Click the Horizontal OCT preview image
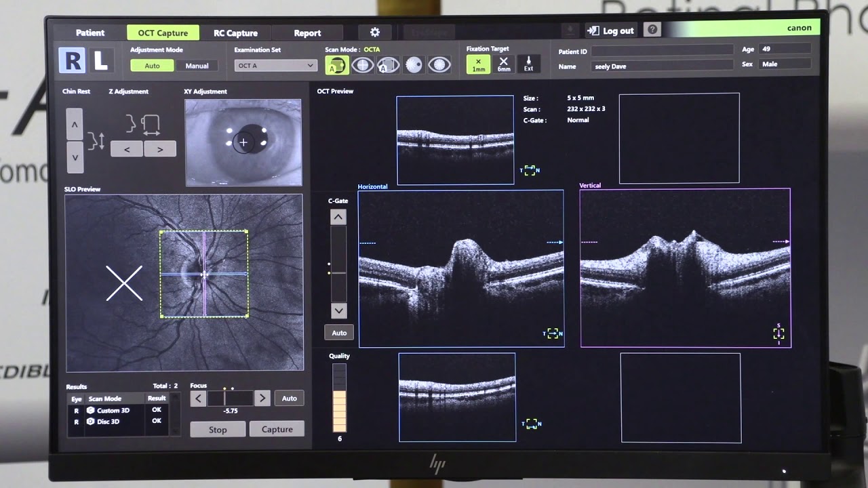Viewport: 868px width, 488px height. click(461, 268)
